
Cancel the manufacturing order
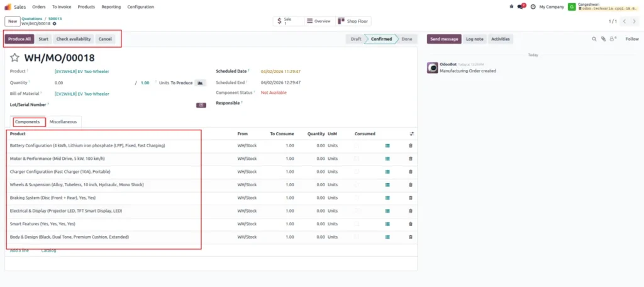click(105, 39)
